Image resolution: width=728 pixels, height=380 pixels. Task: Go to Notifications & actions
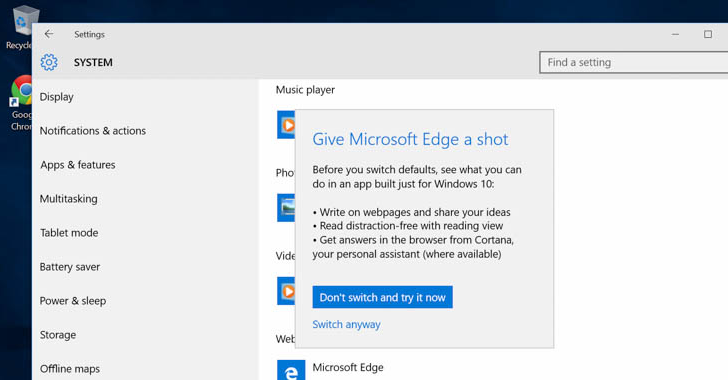point(93,131)
